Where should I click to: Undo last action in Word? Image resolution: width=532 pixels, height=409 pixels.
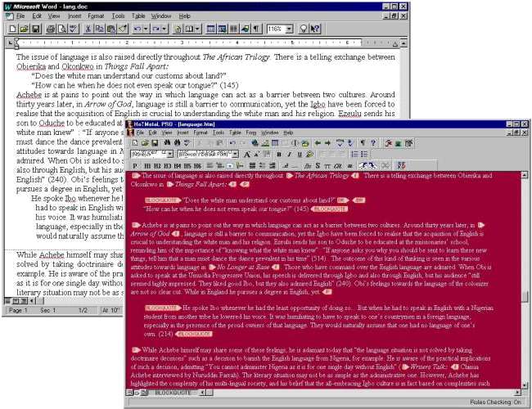[x=137, y=29]
